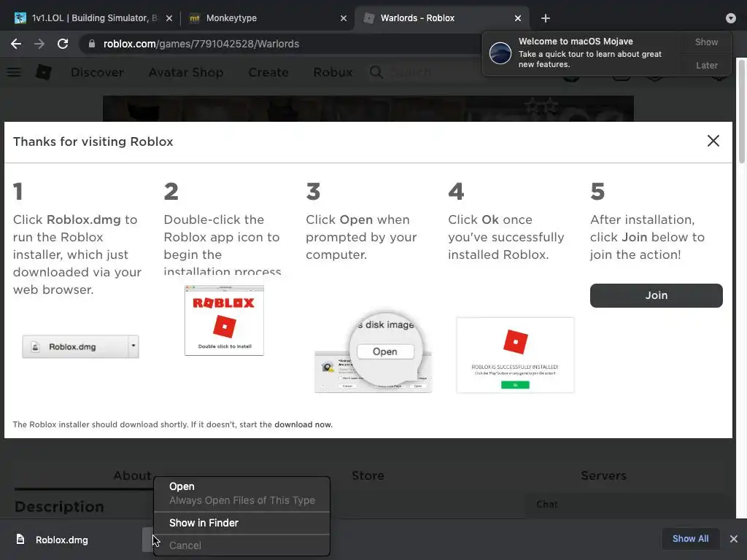The width and height of the screenshot is (747, 560).
Task: Click the successfully installed illustration
Action: pos(515,355)
